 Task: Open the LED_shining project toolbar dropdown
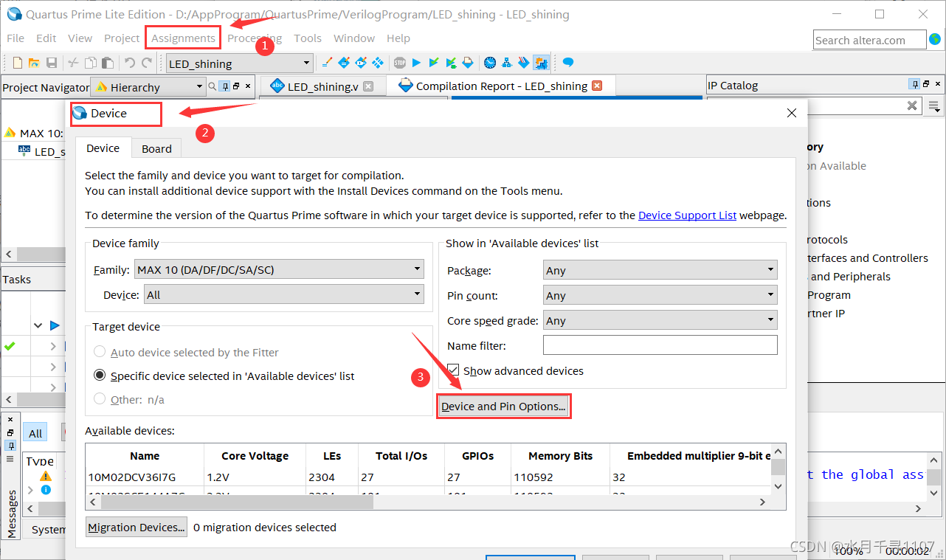click(240, 63)
